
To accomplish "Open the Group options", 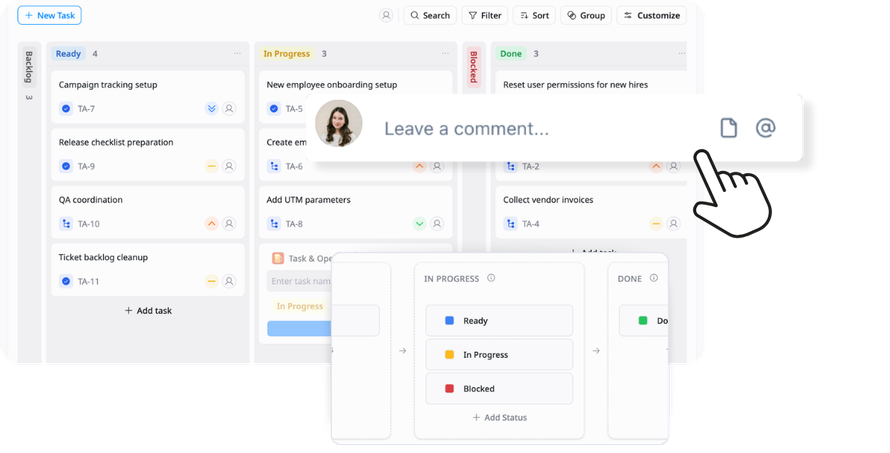I will tap(586, 15).
